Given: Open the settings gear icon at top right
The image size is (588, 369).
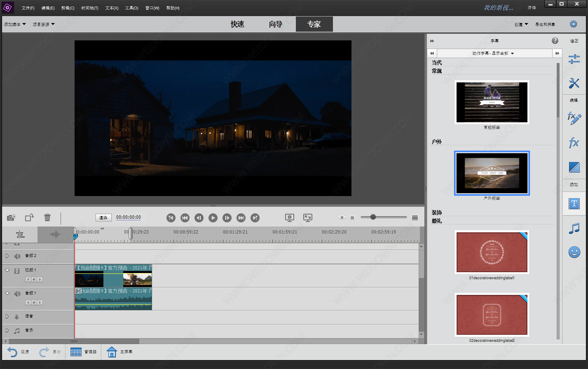Looking at the screenshot, I should 573,24.
